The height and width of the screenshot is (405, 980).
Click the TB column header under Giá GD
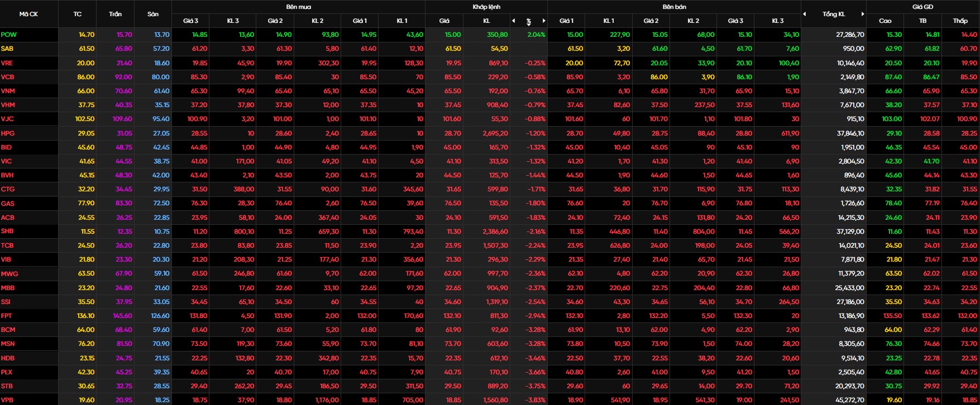click(x=922, y=21)
